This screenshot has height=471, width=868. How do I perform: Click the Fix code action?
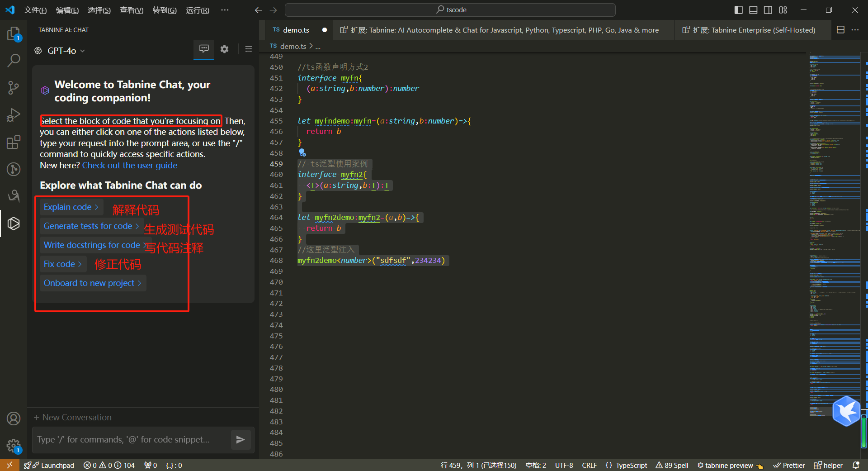62,264
